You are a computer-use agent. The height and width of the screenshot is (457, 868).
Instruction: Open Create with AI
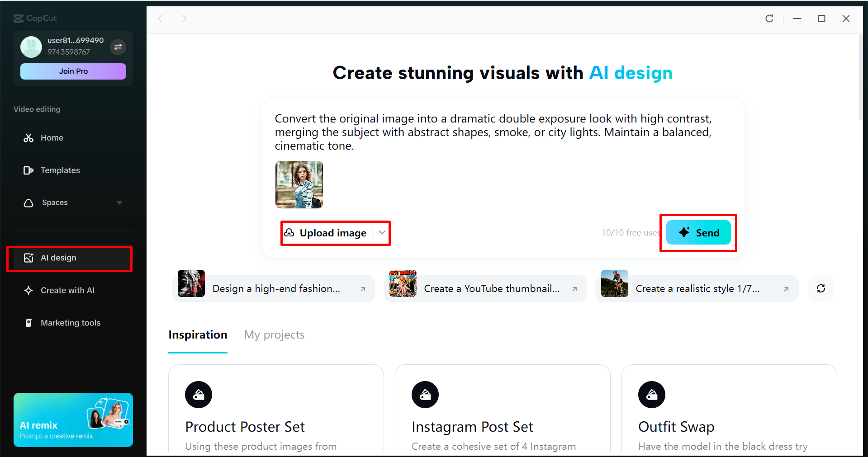(x=67, y=290)
